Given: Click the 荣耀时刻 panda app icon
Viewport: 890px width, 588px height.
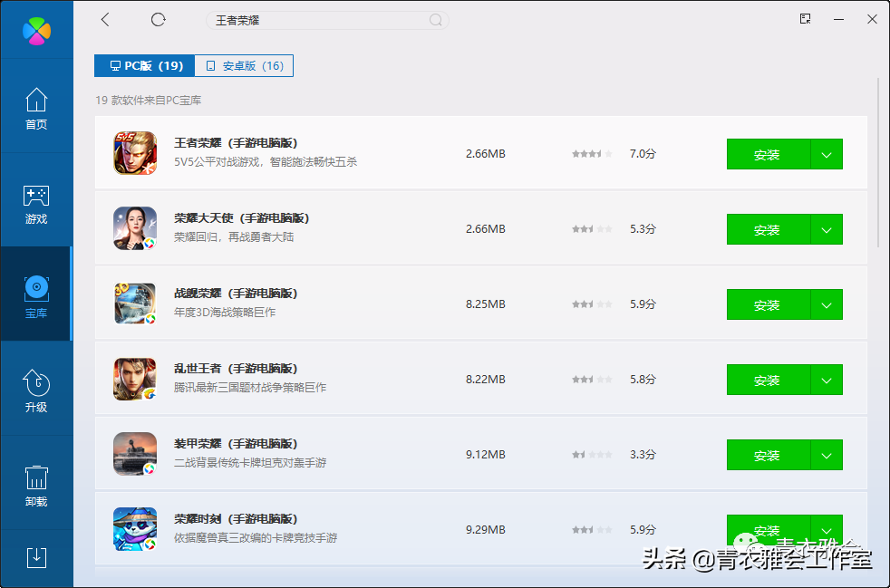Looking at the screenshot, I should (x=135, y=529).
